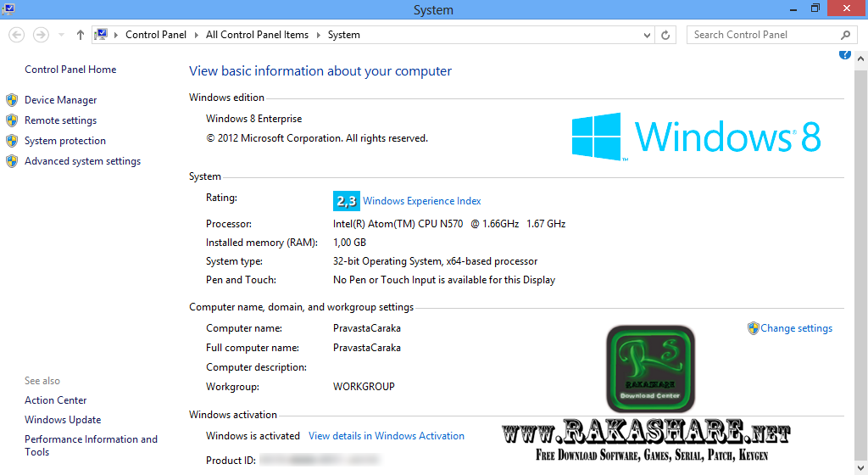Click the Back navigation arrow
This screenshot has width=868, height=475.
[x=17, y=35]
